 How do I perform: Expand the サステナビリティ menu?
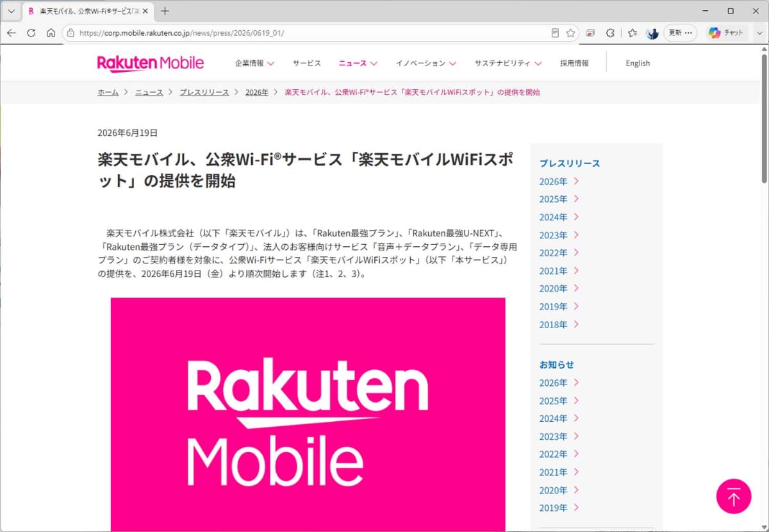point(508,63)
